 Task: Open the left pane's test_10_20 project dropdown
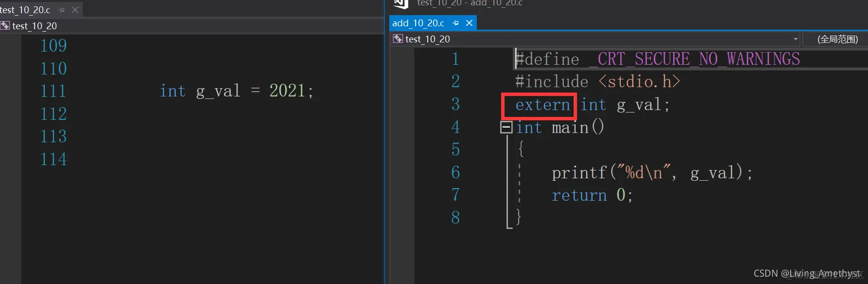tap(192, 26)
